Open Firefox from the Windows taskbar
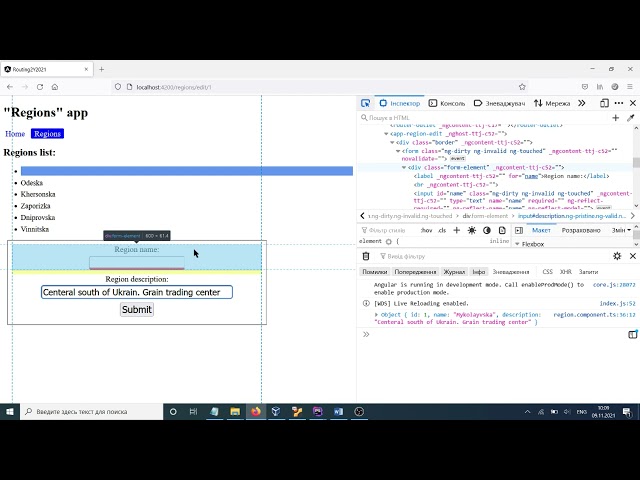The width and height of the screenshot is (640, 480). coord(256,411)
